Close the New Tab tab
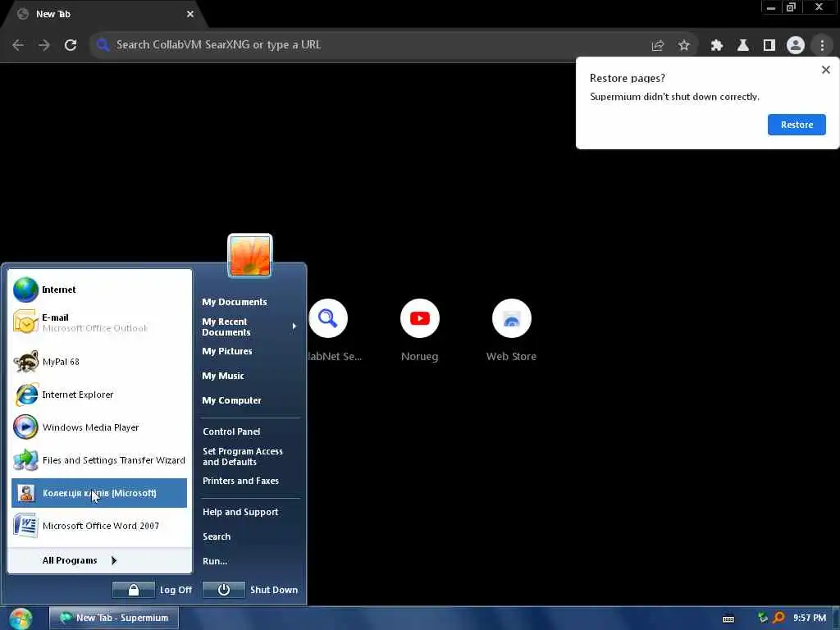Viewport: 840px width, 630px height. 190,14
